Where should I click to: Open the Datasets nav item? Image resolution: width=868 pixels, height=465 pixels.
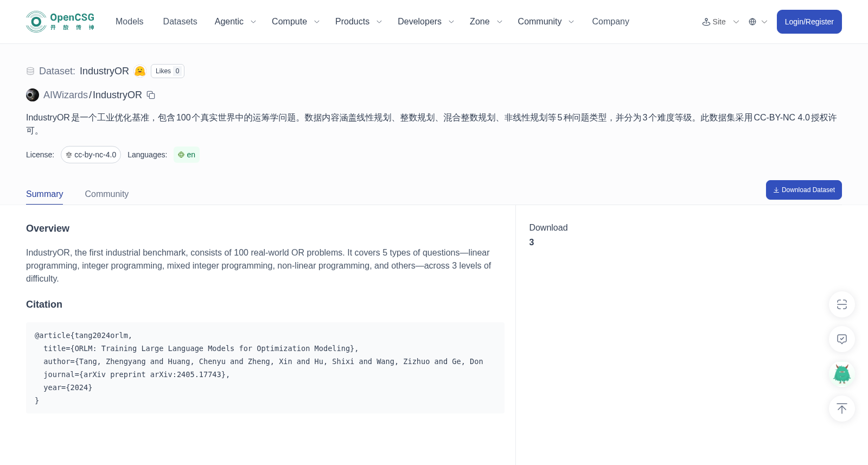click(x=180, y=22)
